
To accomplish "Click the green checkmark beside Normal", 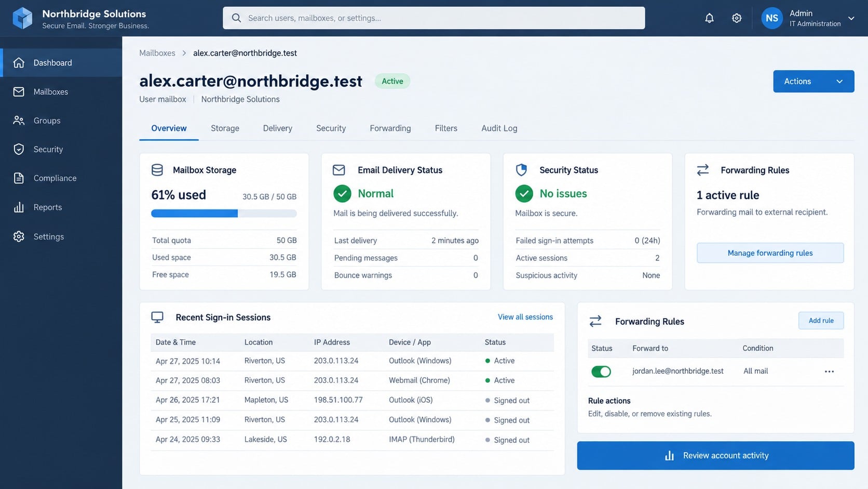I will 342,194.
